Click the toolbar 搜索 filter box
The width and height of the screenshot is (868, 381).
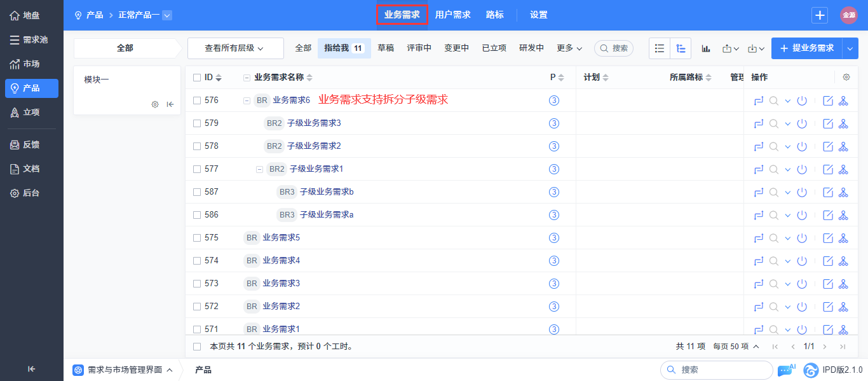pyautogui.click(x=614, y=48)
